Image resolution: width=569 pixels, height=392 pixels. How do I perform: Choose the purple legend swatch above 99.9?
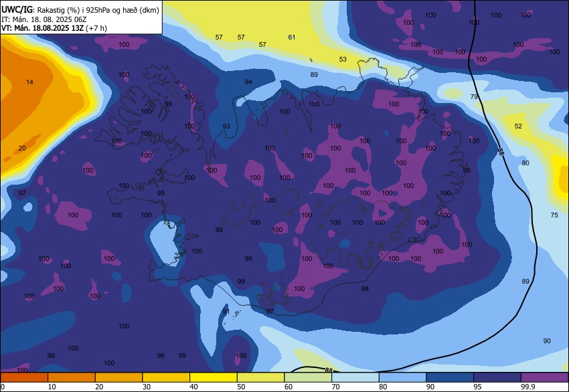coord(545,377)
